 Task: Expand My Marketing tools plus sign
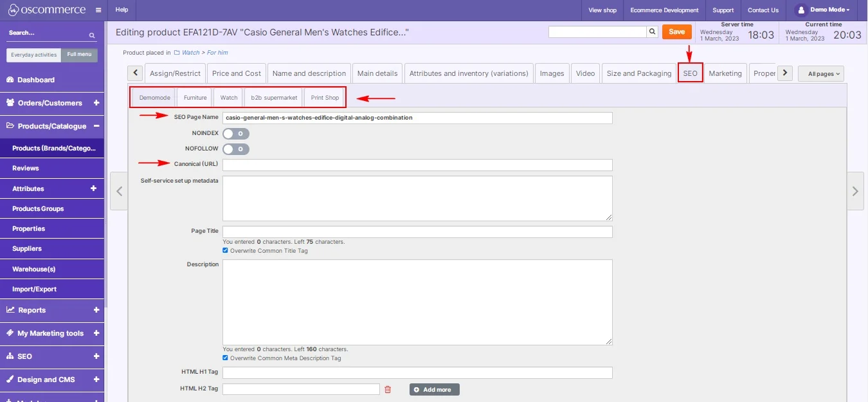(x=96, y=333)
